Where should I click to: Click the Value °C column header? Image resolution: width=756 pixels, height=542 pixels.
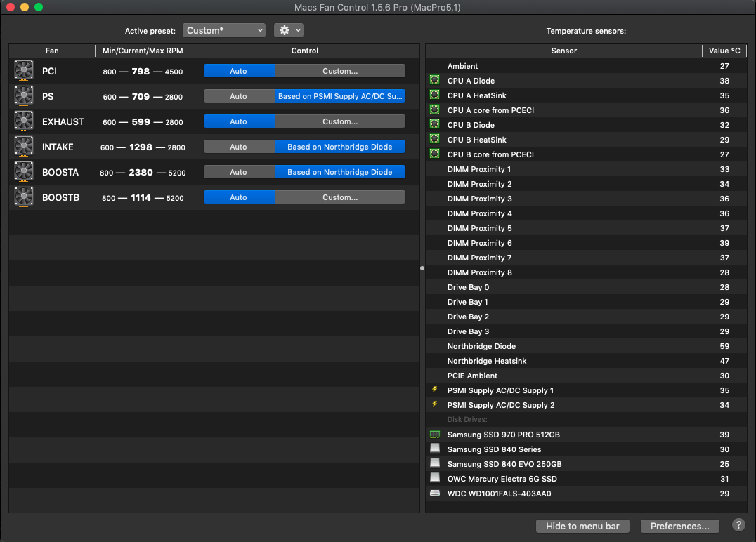pos(724,51)
